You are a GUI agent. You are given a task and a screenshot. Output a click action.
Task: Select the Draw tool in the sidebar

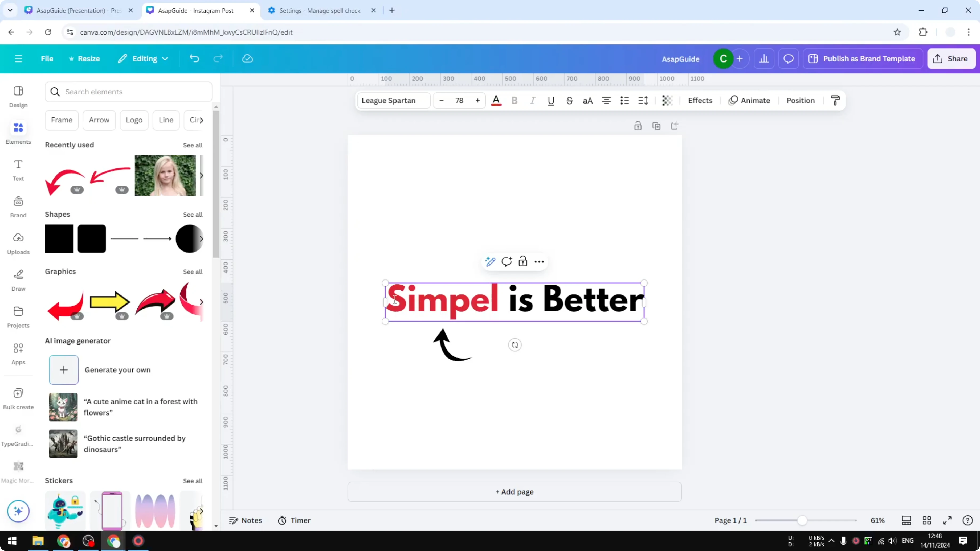point(18,280)
